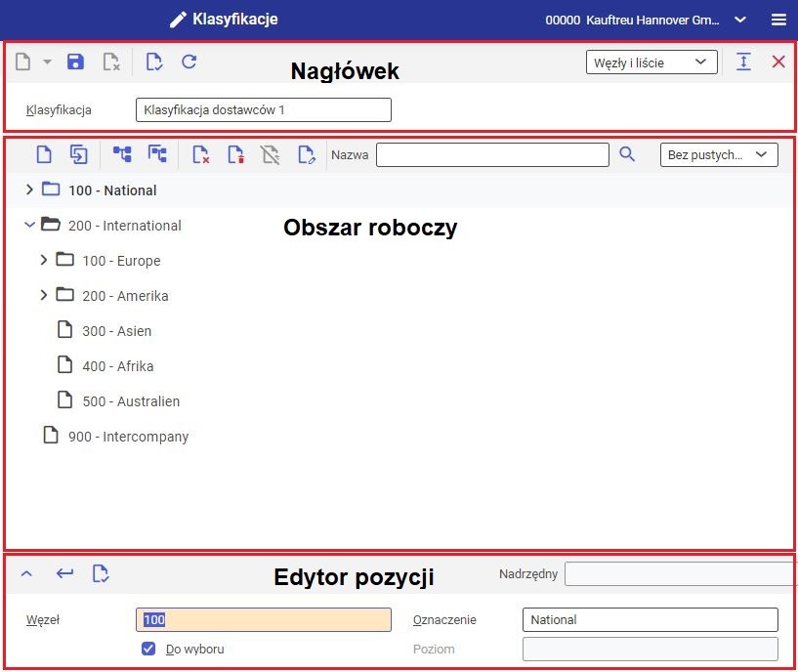Click the duplicate node icon
Image resolution: width=798 pixels, height=672 pixels.
tap(78, 154)
